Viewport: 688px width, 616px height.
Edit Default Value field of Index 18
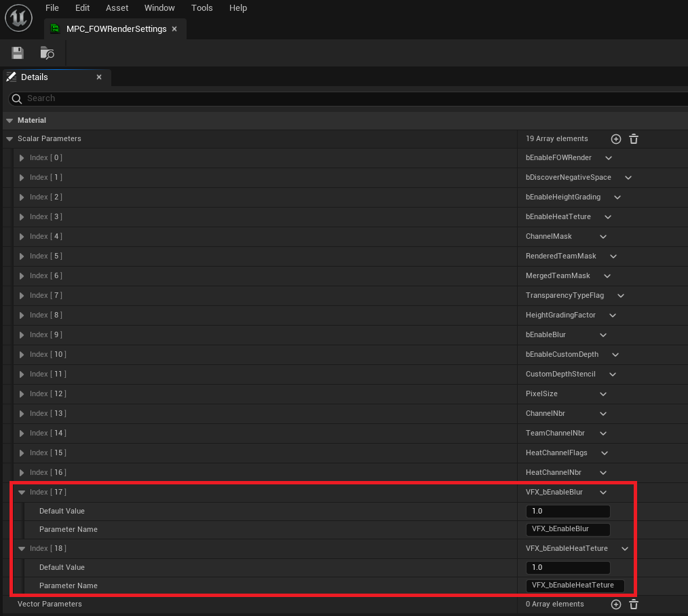[x=568, y=567]
